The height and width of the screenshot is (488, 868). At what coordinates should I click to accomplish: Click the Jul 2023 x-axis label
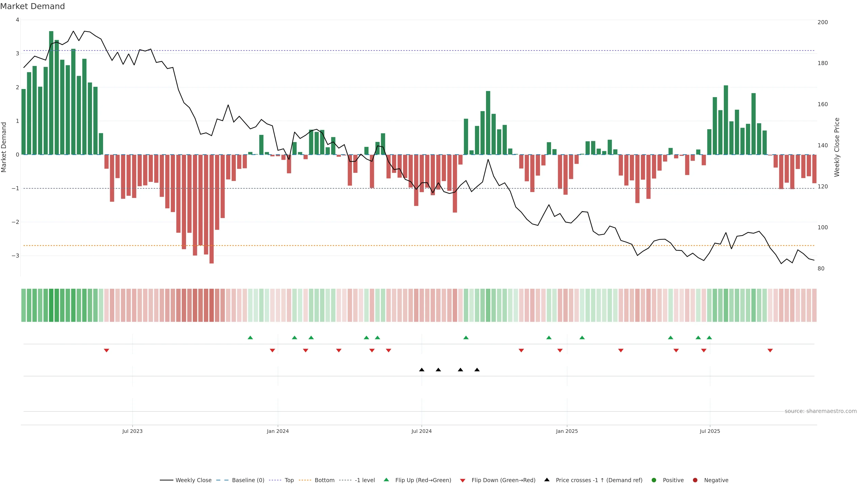(132, 431)
